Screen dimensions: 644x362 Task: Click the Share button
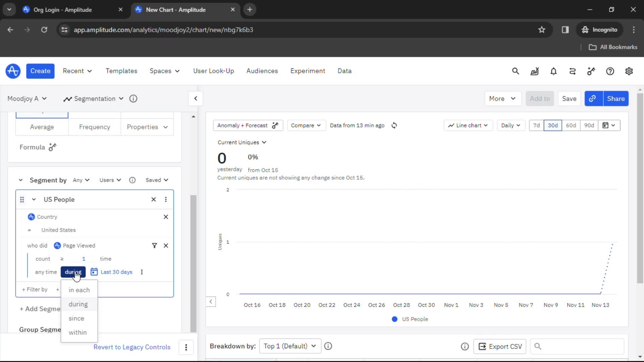[616, 99]
